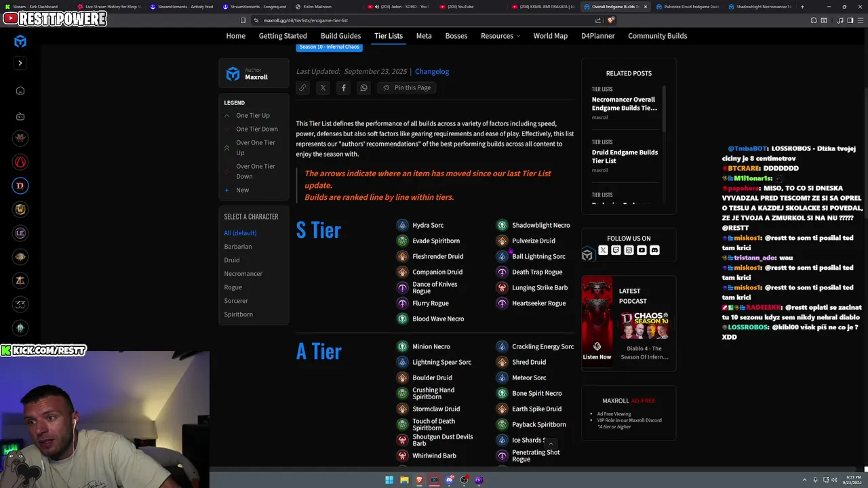Open Community Builds nav item

pyautogui.click(x=658, y=35)
